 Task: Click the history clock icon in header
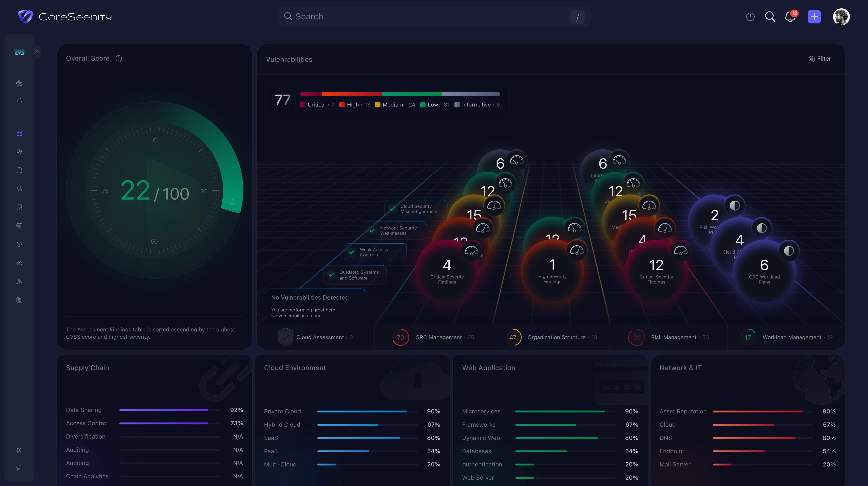point(750,17)
